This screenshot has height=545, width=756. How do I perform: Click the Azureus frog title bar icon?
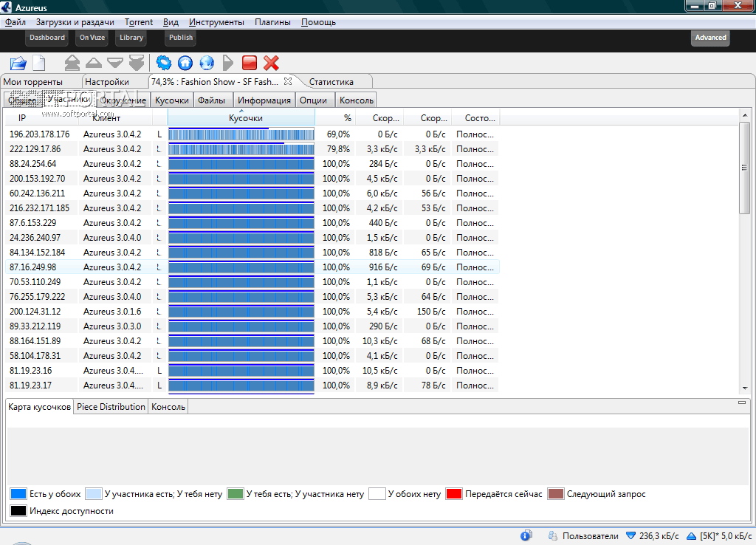pos(6,7)
